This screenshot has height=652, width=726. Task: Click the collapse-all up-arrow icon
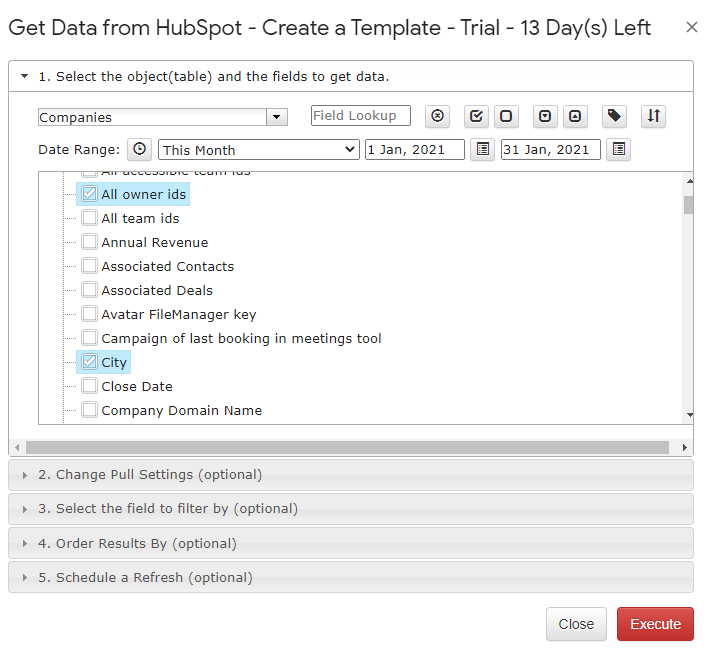pos(575,116)
